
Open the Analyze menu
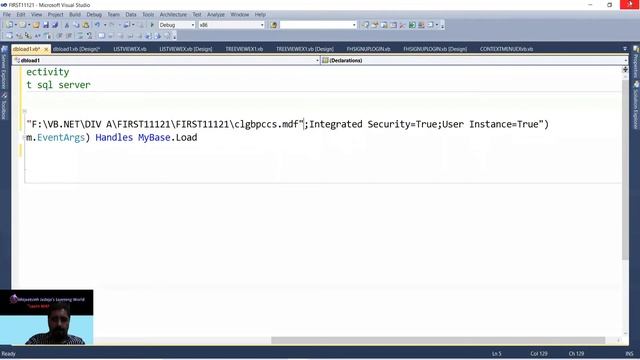[x=216, y=14]
